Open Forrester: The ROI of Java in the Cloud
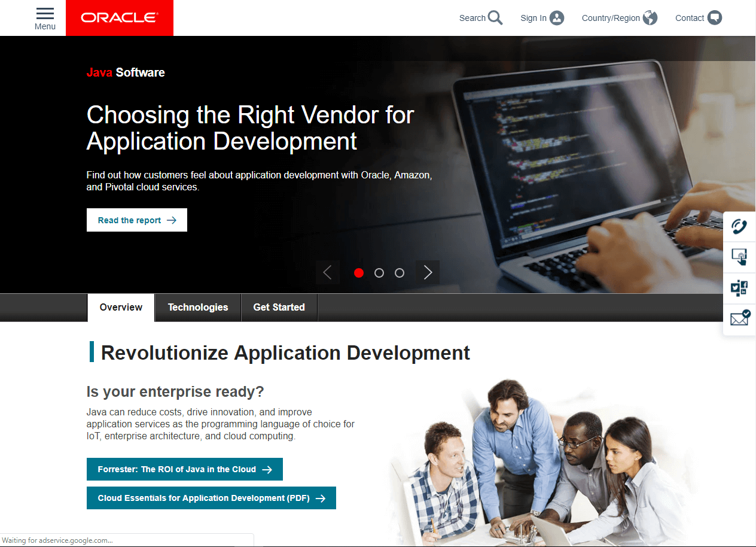This screenshot has height=547, width=756. pos(185,469)
